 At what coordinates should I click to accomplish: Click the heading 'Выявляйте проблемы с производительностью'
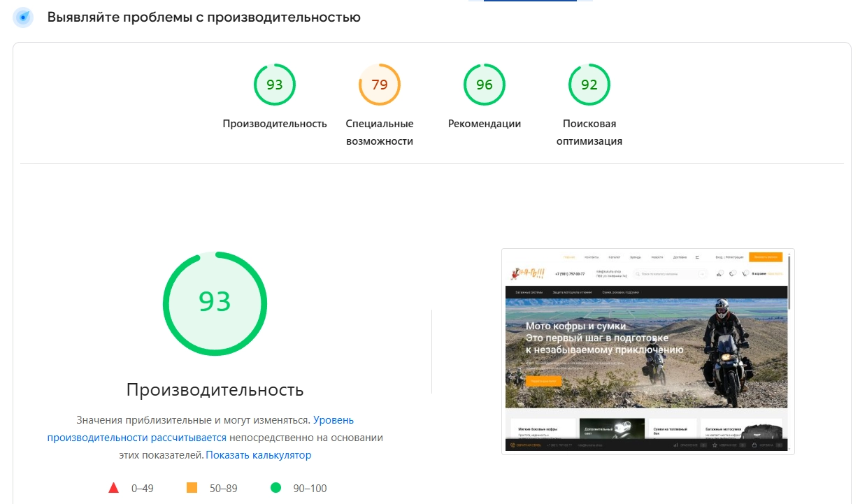point(204,17)
